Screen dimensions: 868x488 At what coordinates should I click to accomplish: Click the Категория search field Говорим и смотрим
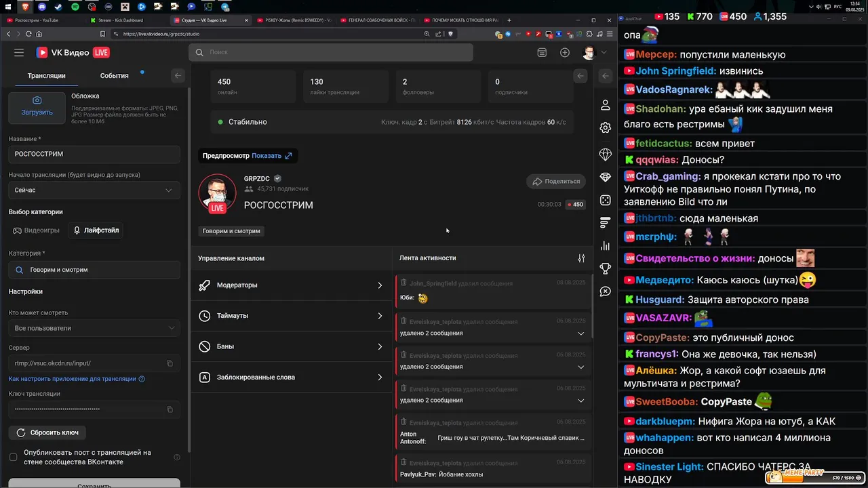point(94,270)
